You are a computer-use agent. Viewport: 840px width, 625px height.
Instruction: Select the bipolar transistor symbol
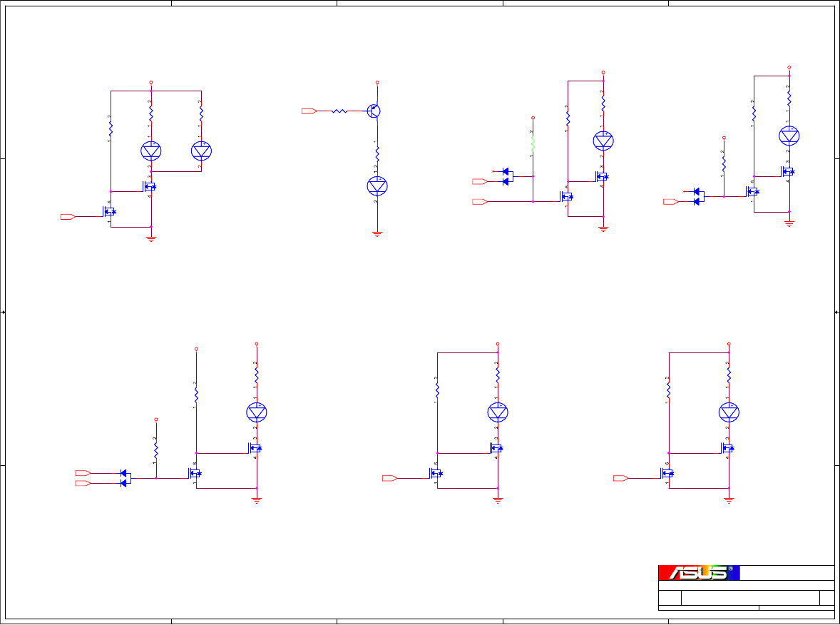point(374,111)
